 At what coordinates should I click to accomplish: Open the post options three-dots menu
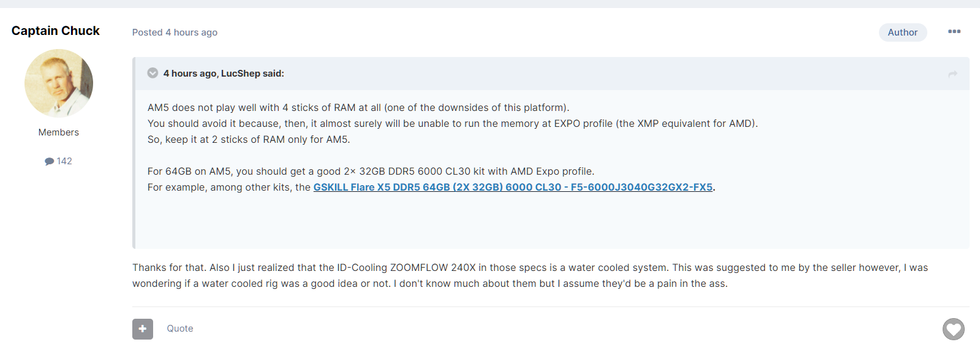click(954, 32)
